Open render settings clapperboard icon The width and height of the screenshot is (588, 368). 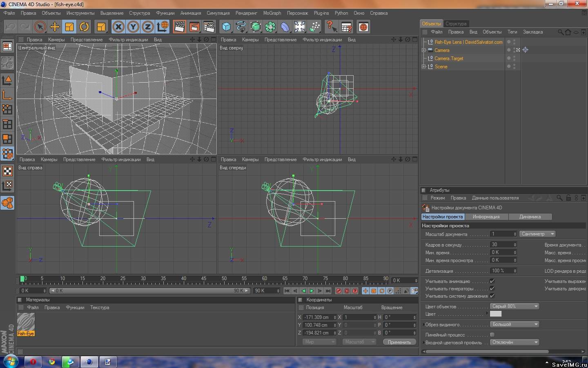click(209, 27)
